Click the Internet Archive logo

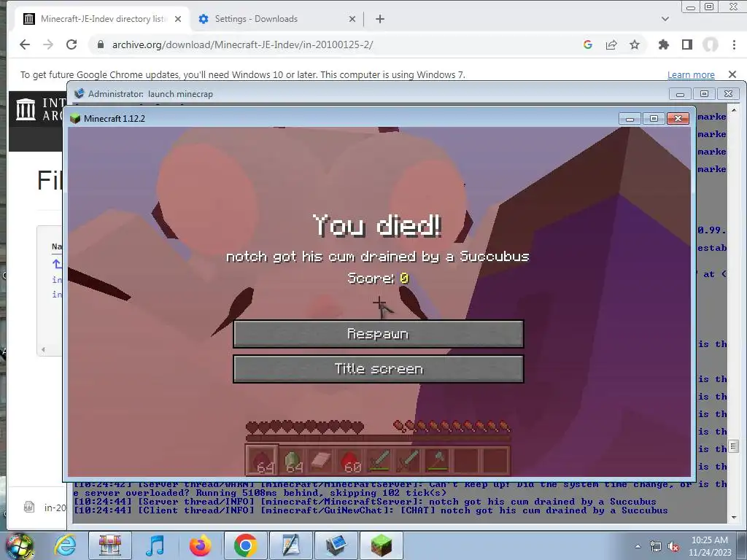tap(26, 109)
